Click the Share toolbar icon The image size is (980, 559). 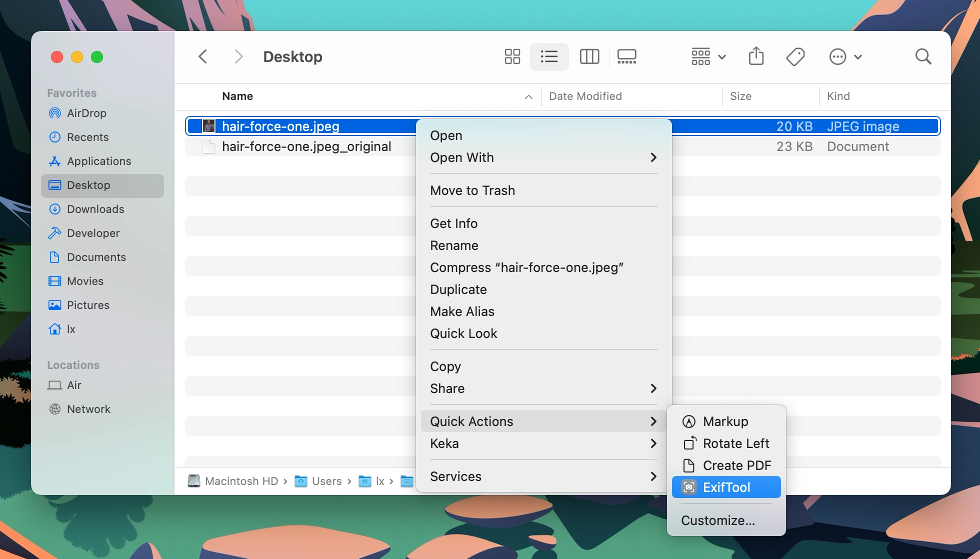click(756, 56)
